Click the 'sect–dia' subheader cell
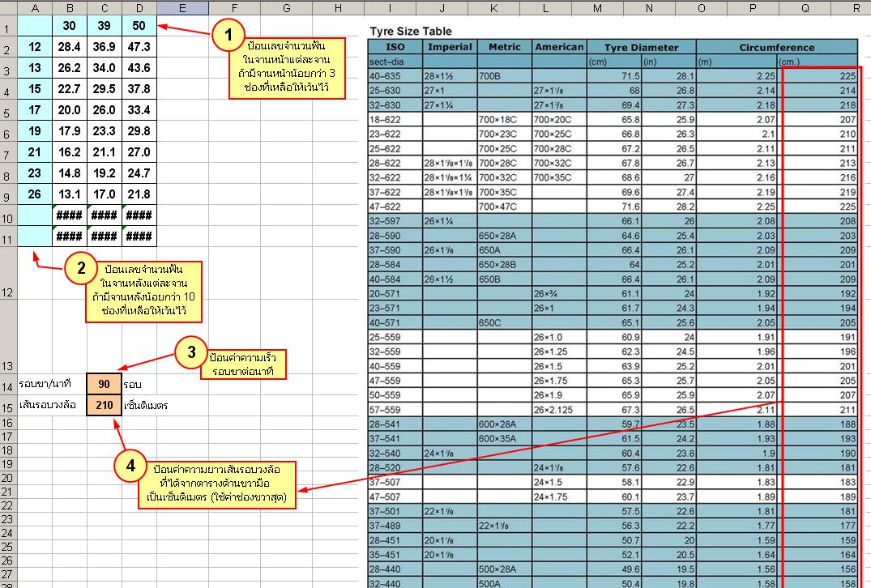Screen dimensions: 871x588 (395, 62)
